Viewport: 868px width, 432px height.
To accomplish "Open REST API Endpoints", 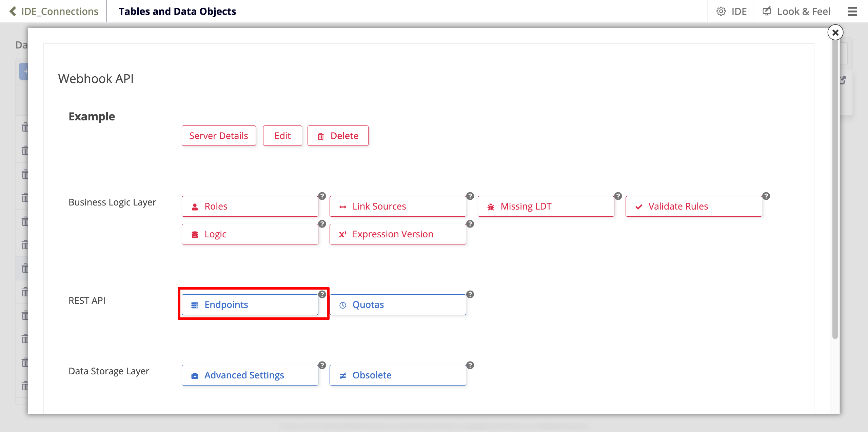I will pos(250,305).
